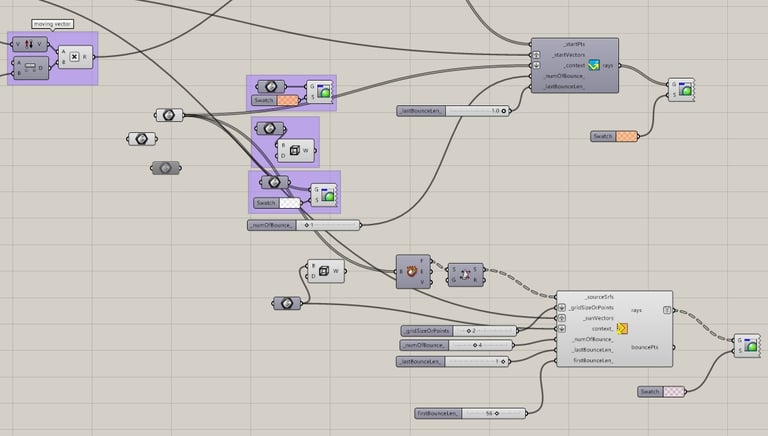This screenshot has height=436, width=768.
Task: Click the _numOfBounce_ slider showing value 1
Action: 304,225
